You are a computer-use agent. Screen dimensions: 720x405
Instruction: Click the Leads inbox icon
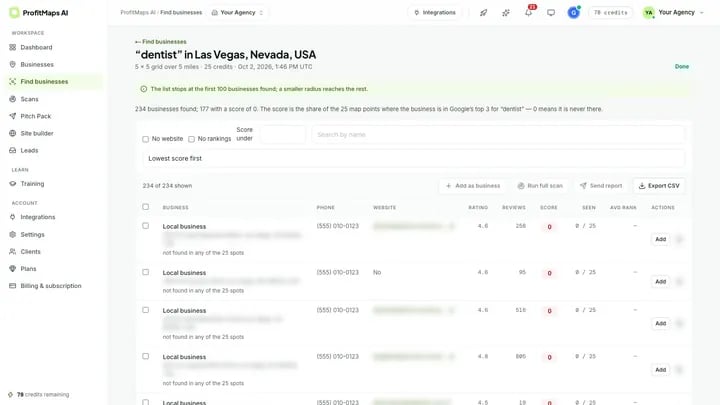[x=12, y=150]
